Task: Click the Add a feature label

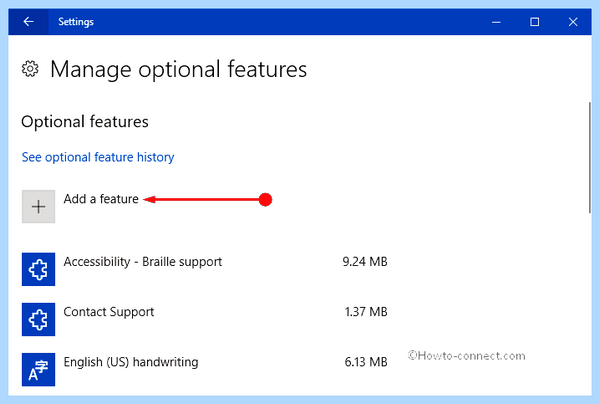Action: click(x=101, y=199)
